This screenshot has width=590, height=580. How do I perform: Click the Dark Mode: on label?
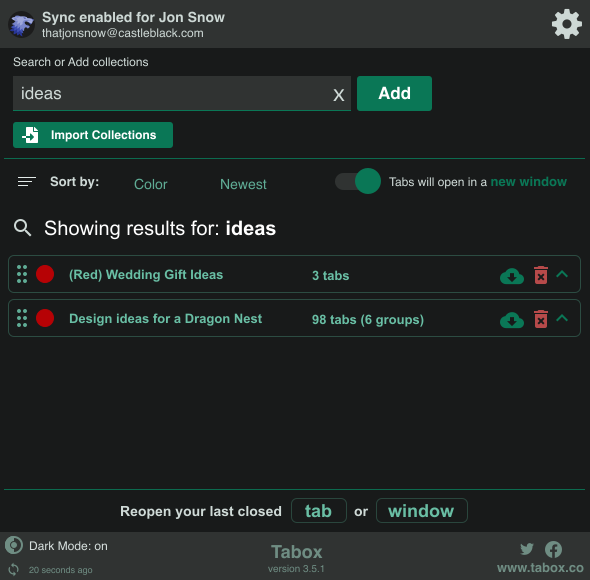tap(68, 546)
